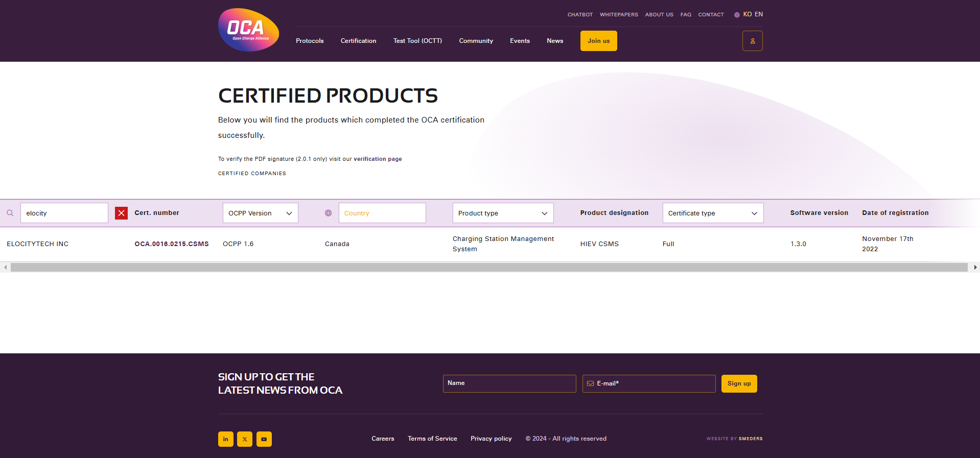980x458 pixels.
Task: Open the Privacy policy link
Action: 491,439
